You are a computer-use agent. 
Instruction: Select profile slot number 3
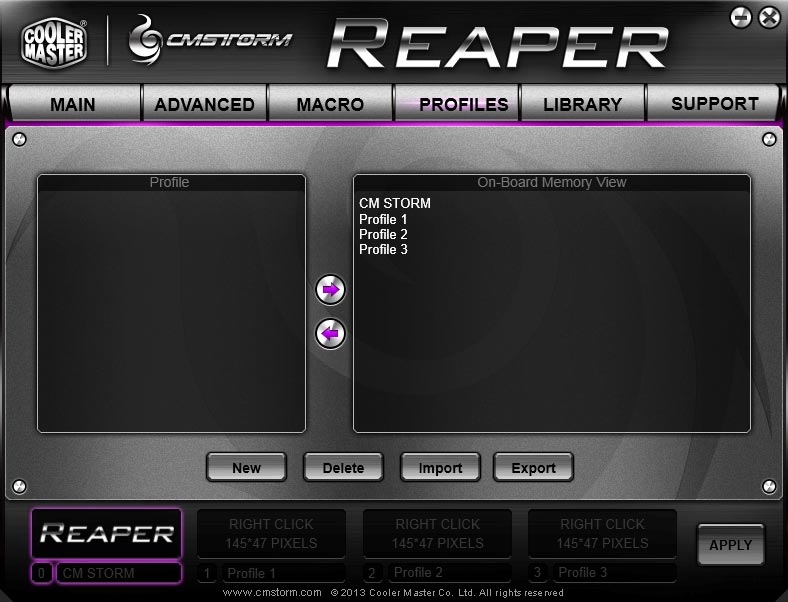537,572
